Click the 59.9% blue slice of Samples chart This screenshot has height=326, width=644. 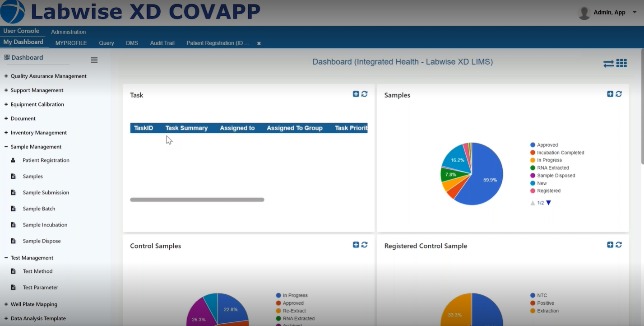[490, 179]
